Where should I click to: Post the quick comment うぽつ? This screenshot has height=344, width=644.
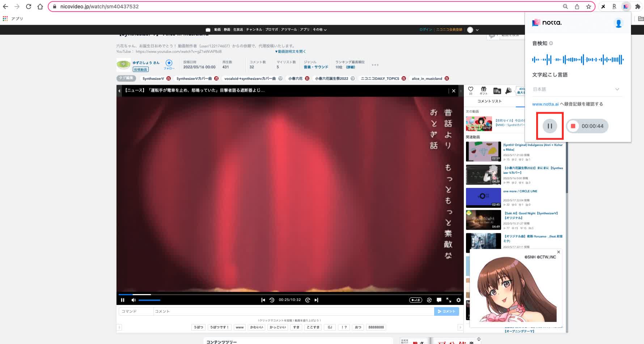[x=199, y=327]
